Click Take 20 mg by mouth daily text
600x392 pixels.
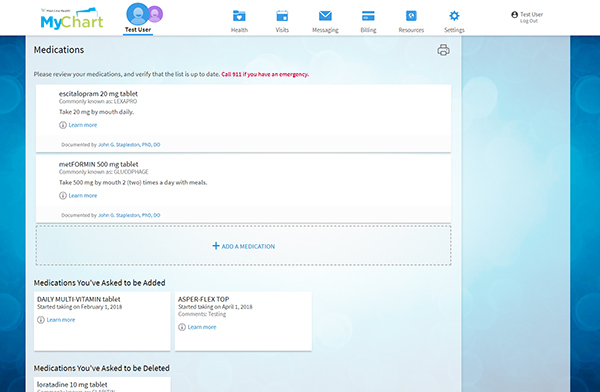click(96, 112)
